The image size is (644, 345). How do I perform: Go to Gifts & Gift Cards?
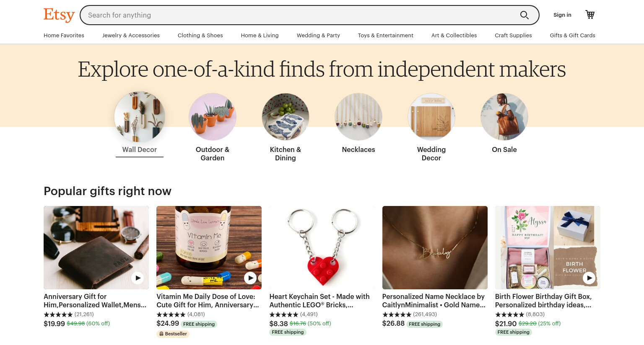[572, 36]
